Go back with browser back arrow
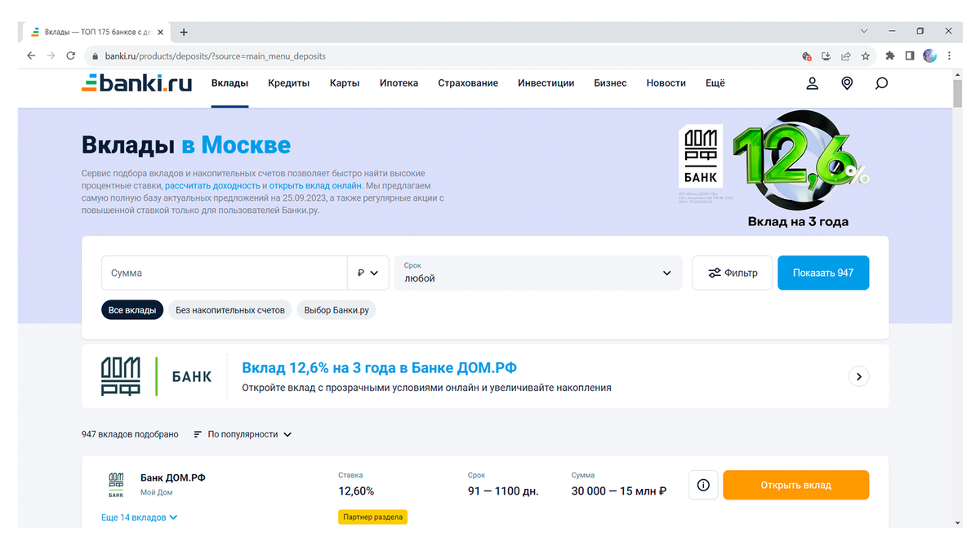Image resolution: width=980 pixels, height=546 pixels. pyautogui.click(x=31, y=56)
